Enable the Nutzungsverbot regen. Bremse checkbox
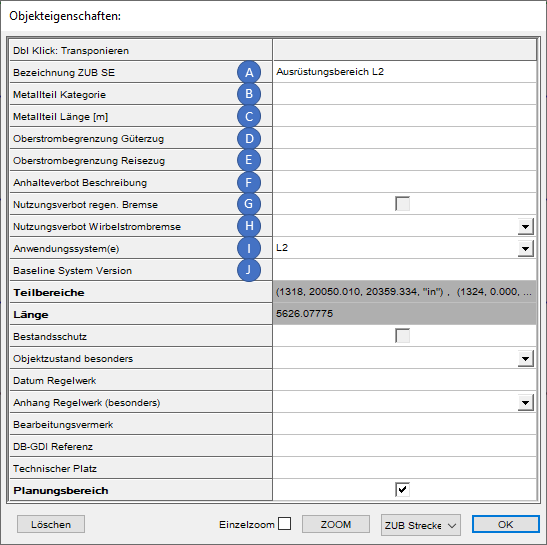 (402, 204)
